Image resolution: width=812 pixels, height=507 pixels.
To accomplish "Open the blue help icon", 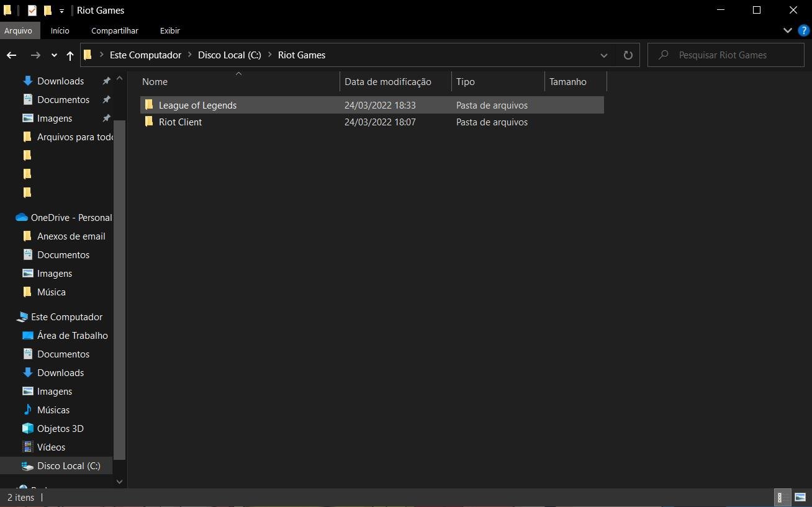I will click(x=803, y=30).
